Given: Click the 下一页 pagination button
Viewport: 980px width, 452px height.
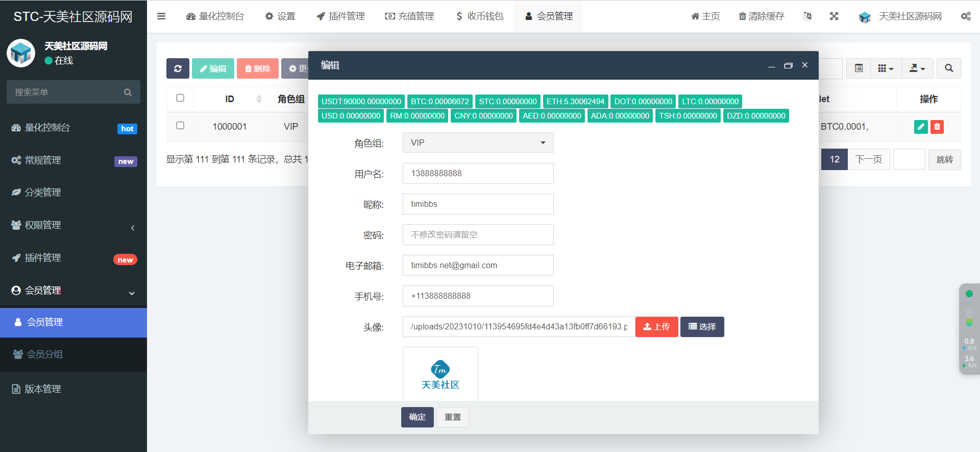Looking at the screenshot, I should pos(869,159).
